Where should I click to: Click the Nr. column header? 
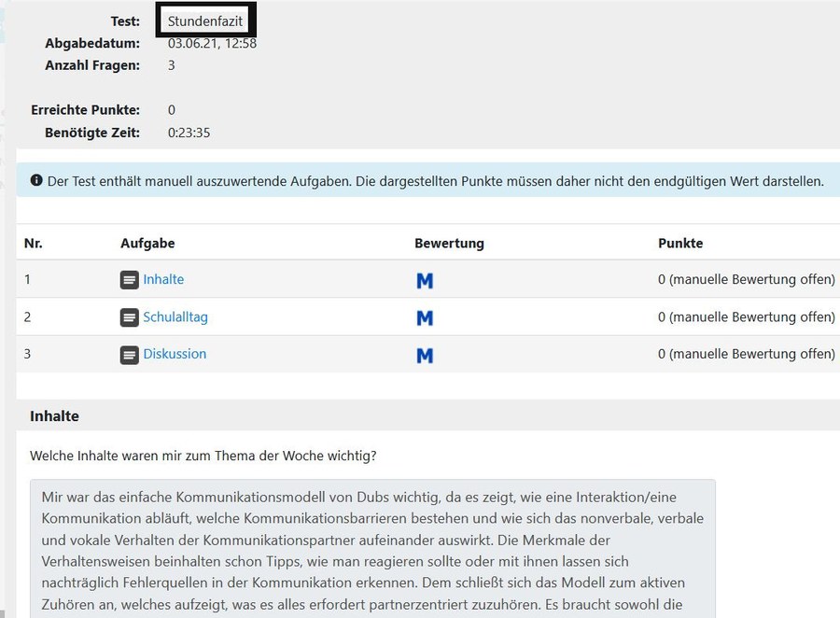click(x=34, y=244)
